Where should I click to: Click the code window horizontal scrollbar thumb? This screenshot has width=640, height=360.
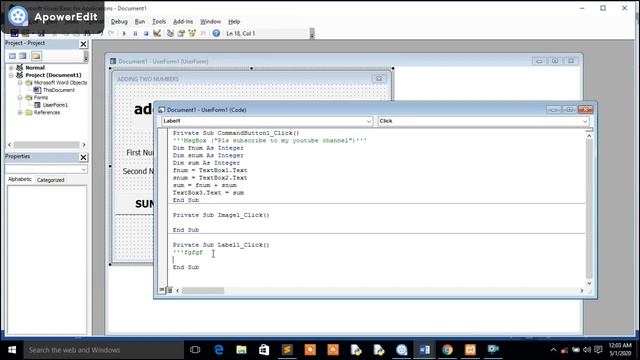203,291
